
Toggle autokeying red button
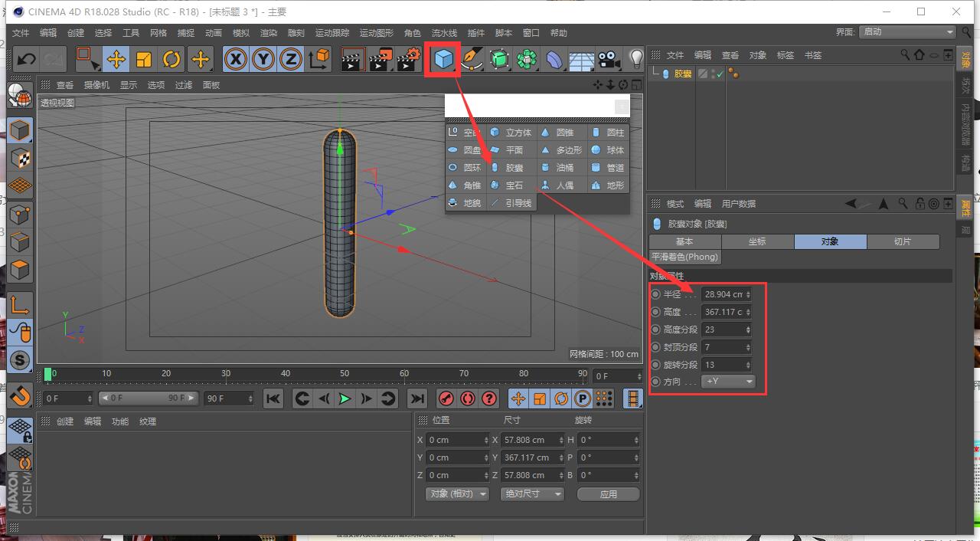[x=468, y=398]
